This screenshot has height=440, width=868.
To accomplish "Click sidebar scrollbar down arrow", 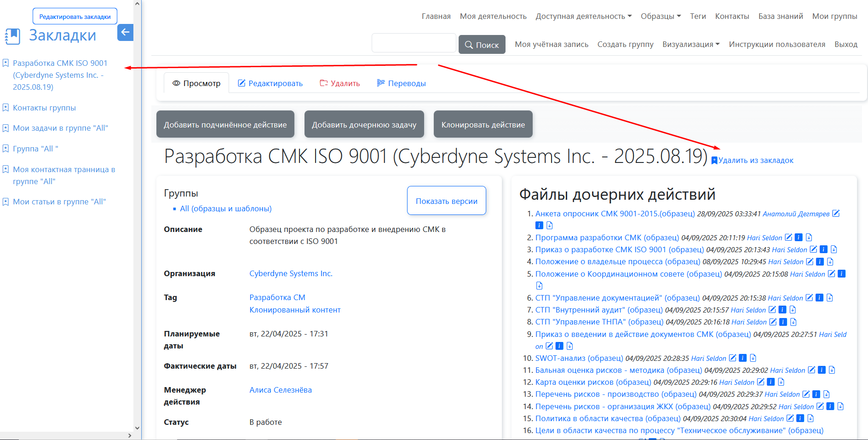I will [x=137, y=428].
